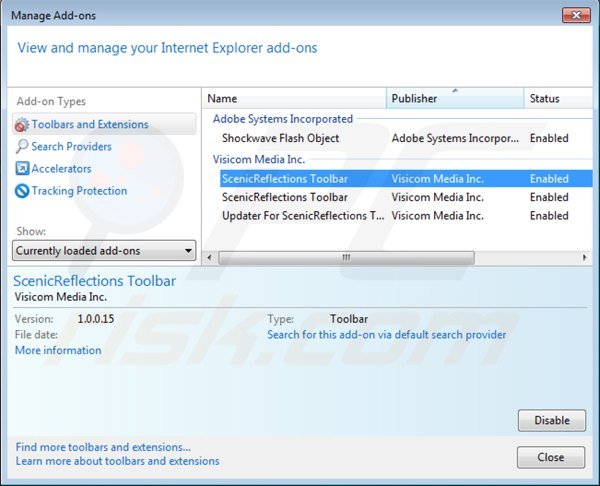Select highlighted ScenicReflections Toolbar entry
Viewport: 600px width, 486px height.
pos(285,179)
